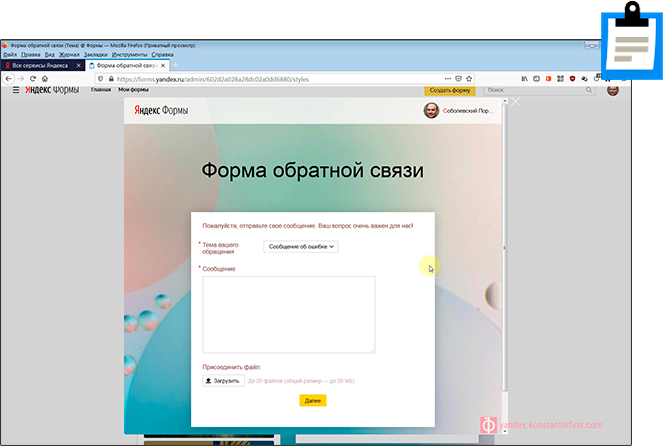Screen dimensions: 672x446
Task: Click the Яндекс Формы logo inside the preview
Action: click(x=161, y=111)
